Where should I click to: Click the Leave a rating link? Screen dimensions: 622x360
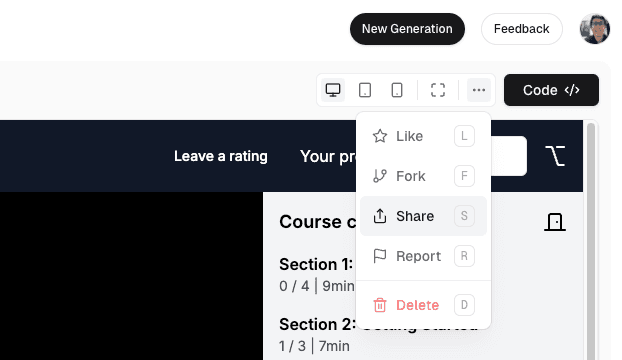[x=221, y=156]
